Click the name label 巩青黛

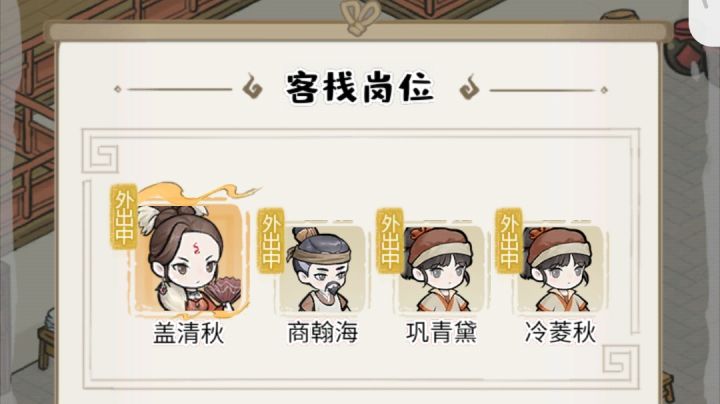(x=441, y=333)
